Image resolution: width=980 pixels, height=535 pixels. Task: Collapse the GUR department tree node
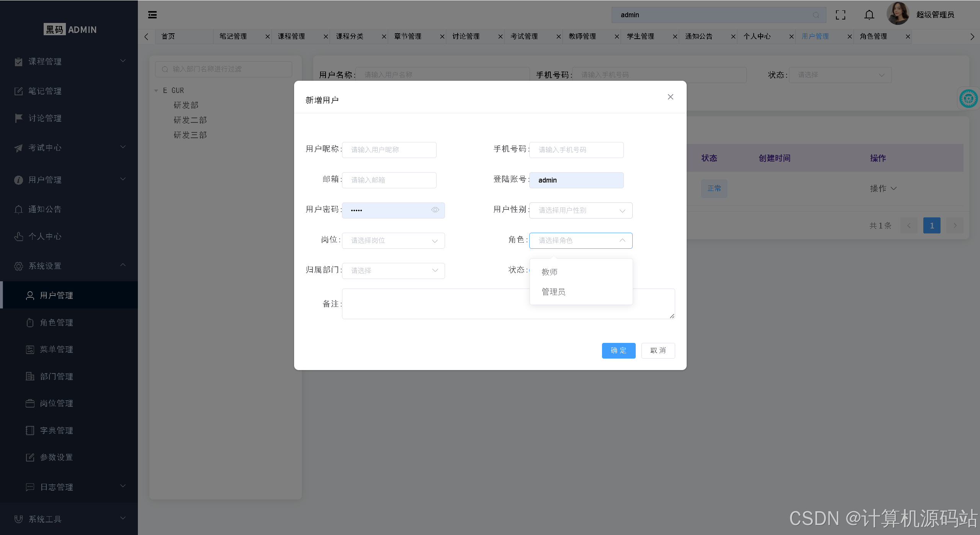click(x=156, y=90)
